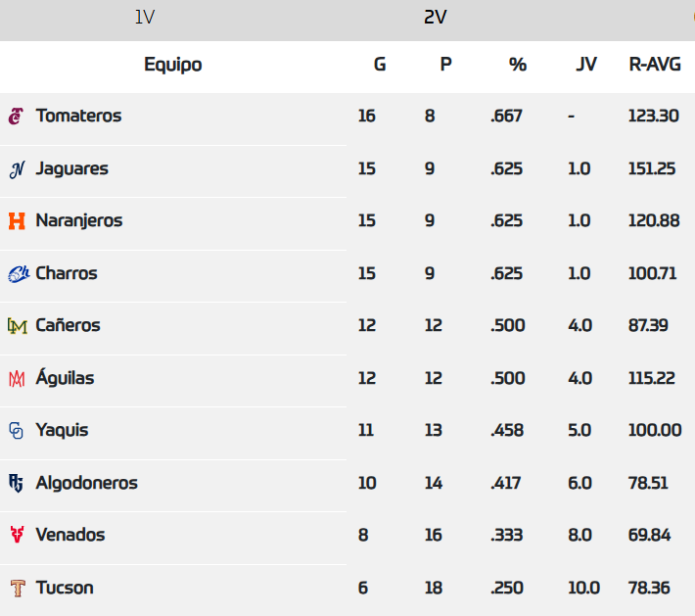Click the Venados red deer logo
Viewport: 695px width, 616px height.
pos(16,535)
